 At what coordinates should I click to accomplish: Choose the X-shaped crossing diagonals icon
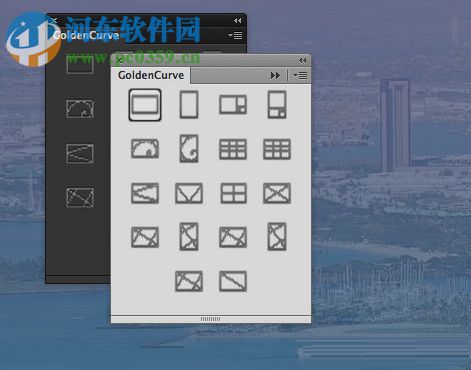pyautogui.click(x=277, y=193)
